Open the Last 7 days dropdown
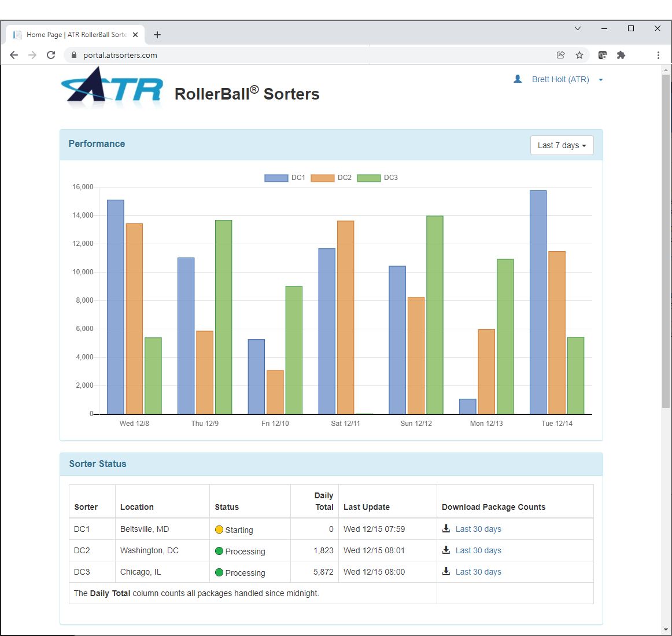This screenshot has width=672, height=636. 562,145
